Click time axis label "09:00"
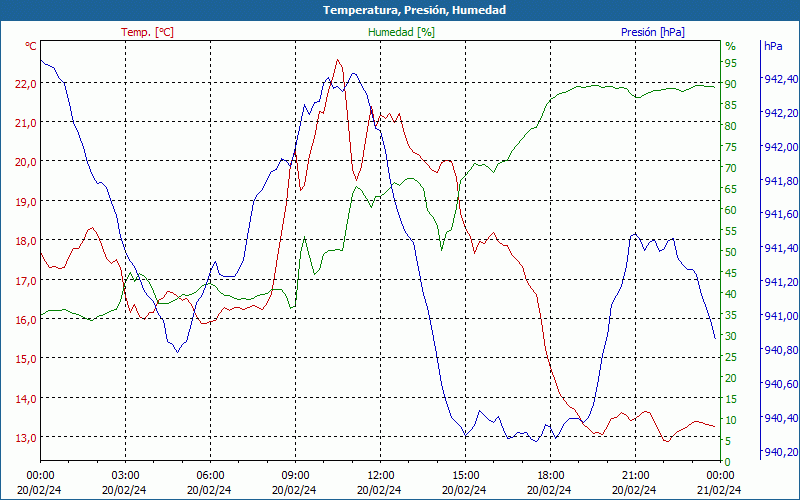Viewport: 800px width, 500px height. [x=295, y=476]
